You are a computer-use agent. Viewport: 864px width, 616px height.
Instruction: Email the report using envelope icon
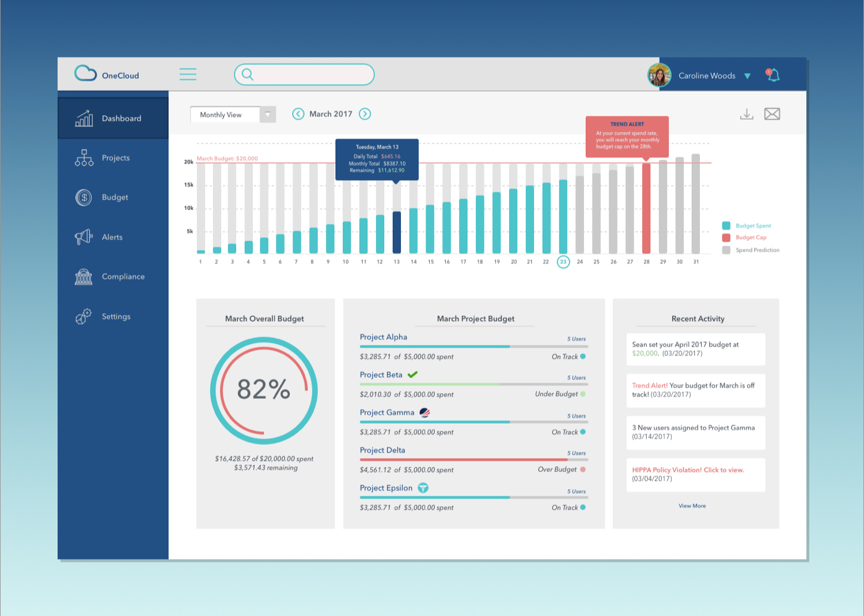772,114
